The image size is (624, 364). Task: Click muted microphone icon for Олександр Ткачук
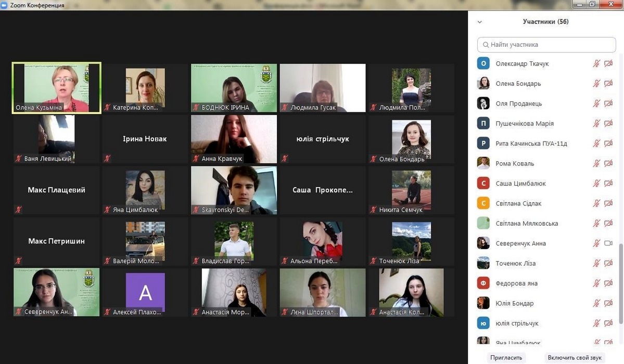pos(596,63)
